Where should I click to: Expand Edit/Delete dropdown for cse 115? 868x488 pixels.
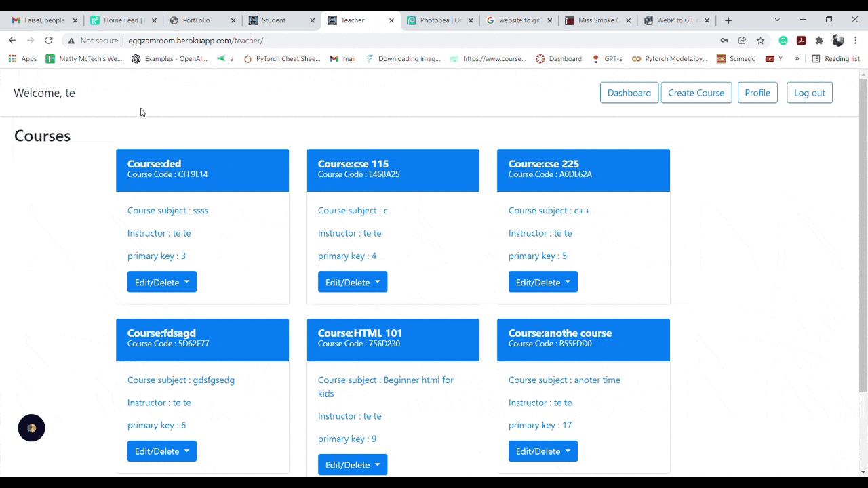pos(352,282)
